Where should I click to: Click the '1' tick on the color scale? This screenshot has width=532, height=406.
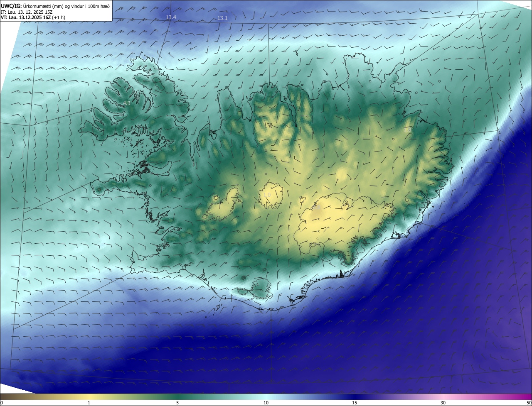[89, 403]
